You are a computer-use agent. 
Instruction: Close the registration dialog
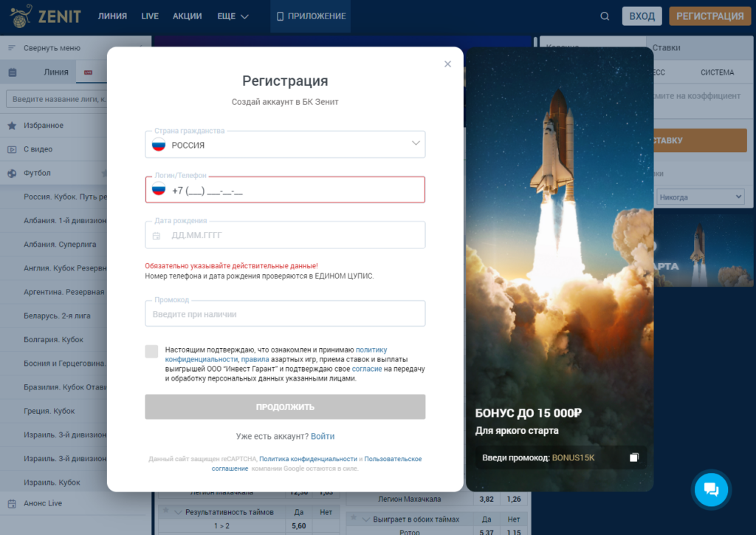[447, 64]
